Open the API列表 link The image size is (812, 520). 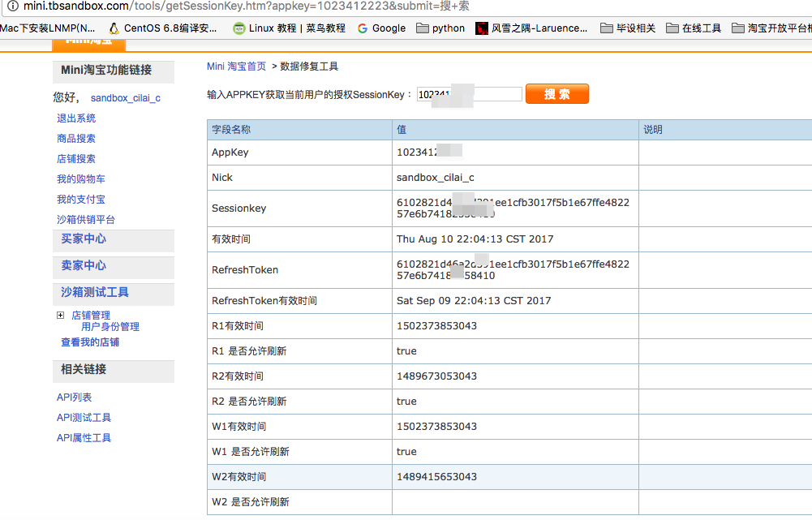tap(74, 398)
